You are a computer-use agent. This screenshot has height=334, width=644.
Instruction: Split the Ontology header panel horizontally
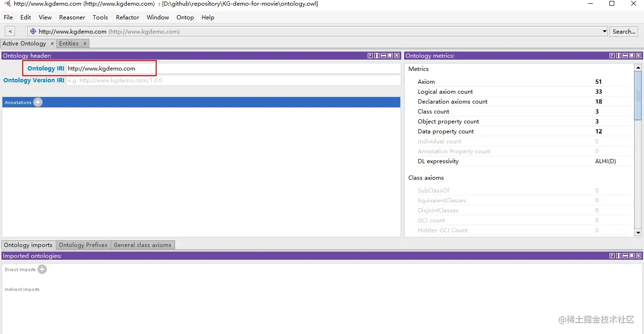383,56
